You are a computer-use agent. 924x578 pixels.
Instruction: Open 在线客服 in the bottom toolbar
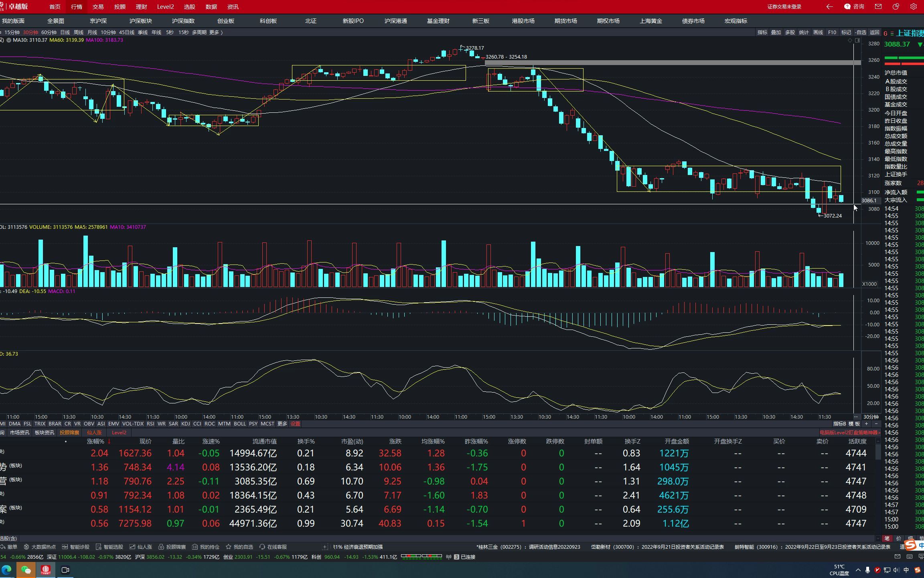coord(273,547)
